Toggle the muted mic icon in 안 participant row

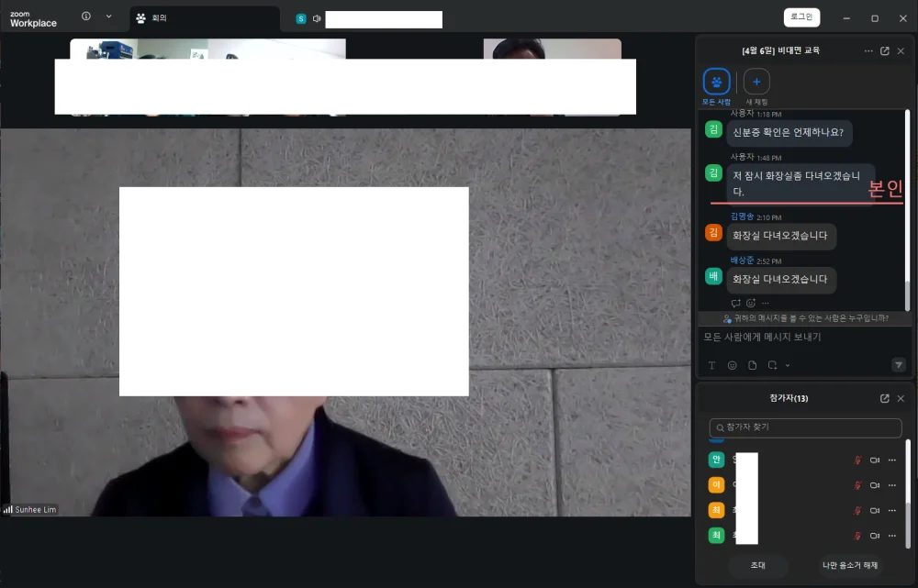pos(857,460)
